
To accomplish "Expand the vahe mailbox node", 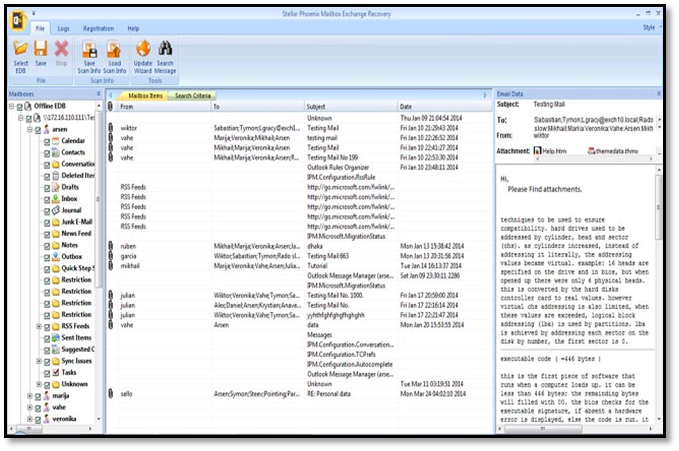I will click(30, 407).
